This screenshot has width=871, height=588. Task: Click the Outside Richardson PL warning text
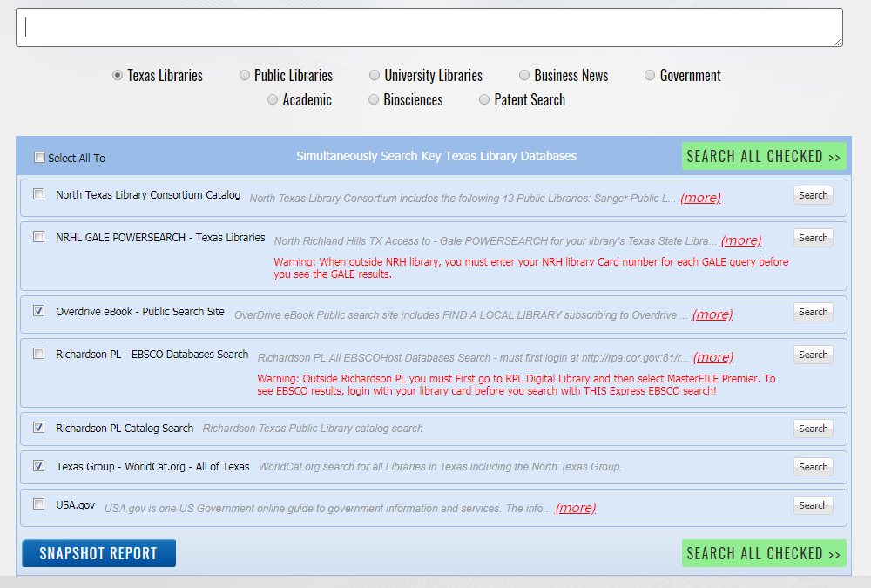pos(516,384)
